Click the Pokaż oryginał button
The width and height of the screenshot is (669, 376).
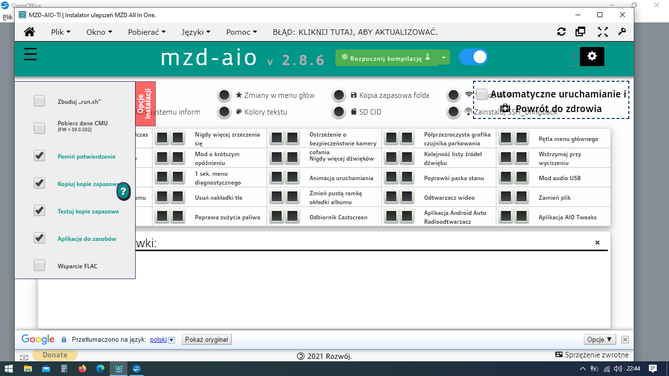207,339
